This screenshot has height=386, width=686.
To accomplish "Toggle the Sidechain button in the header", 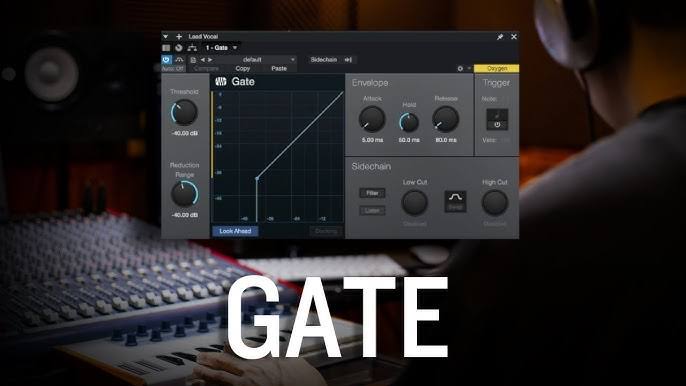I will click(324, 60).
